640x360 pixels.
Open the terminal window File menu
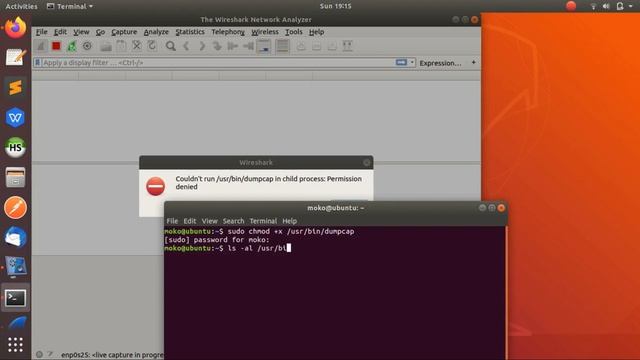tap(172, 221)
